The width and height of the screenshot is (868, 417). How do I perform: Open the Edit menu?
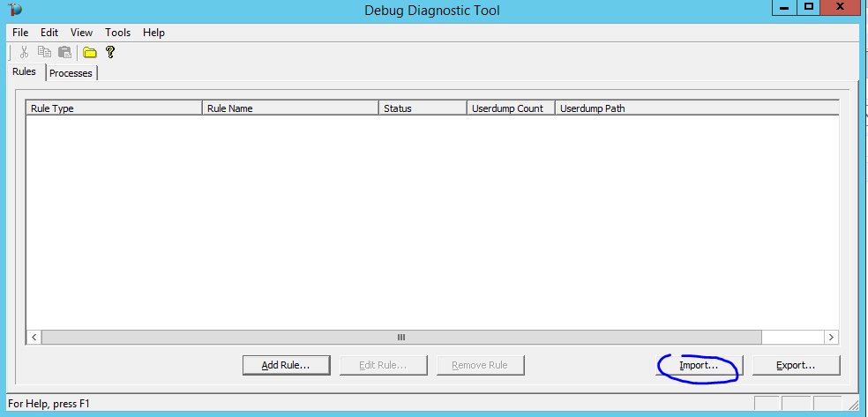(x=49, y=33)
